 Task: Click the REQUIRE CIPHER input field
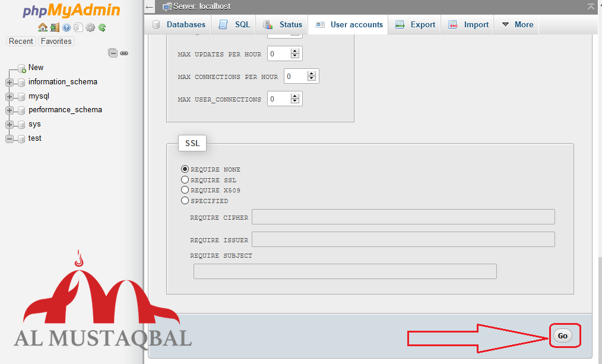tap(403, 217)
